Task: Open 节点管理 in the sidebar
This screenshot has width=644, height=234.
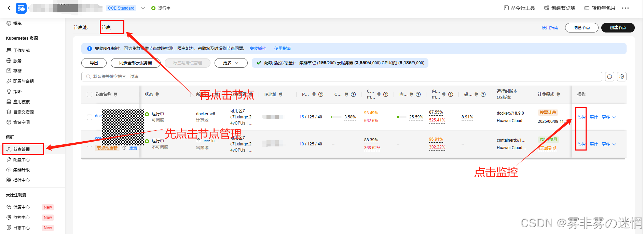Action: click(22, 149)
